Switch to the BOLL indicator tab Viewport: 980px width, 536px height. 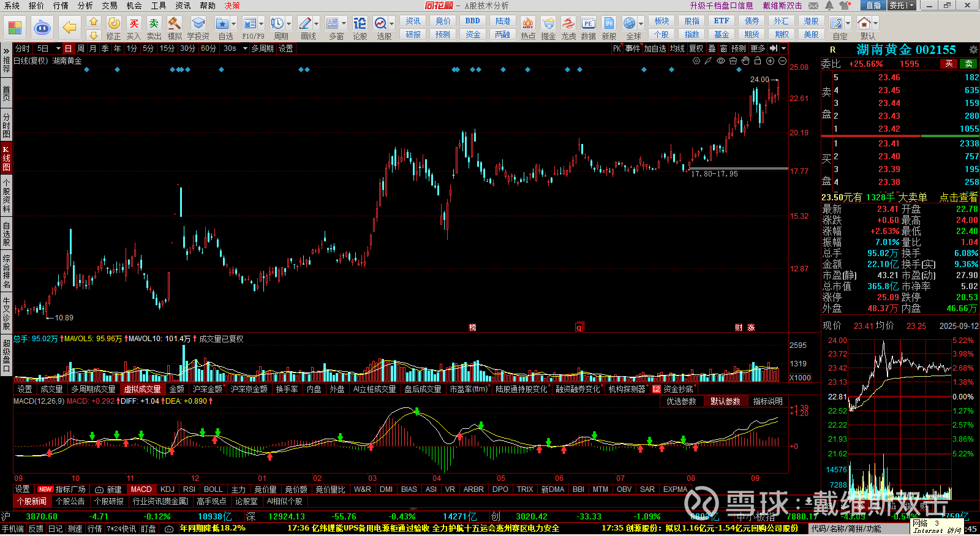[x=213, y=489]
